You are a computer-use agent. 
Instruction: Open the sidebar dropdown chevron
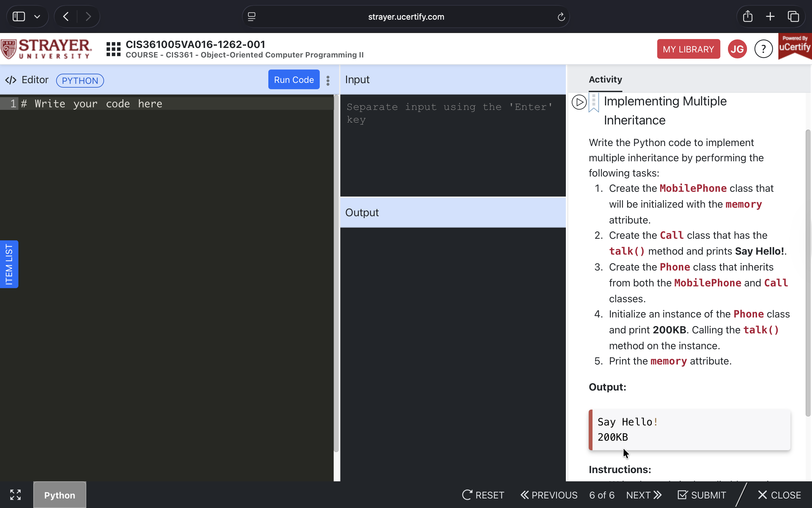point(37,17)
